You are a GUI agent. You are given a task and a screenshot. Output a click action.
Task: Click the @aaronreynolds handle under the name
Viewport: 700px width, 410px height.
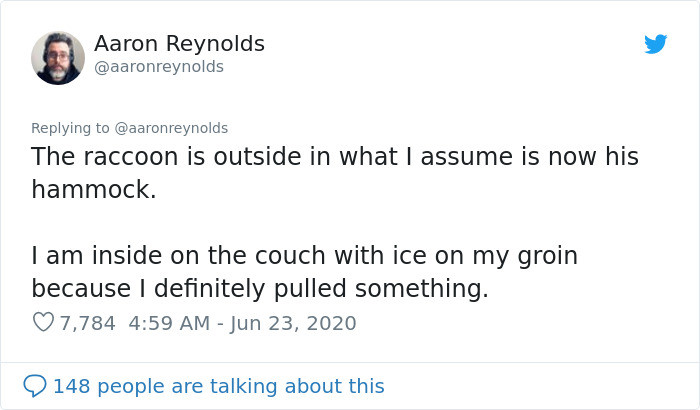coord(159,67)
